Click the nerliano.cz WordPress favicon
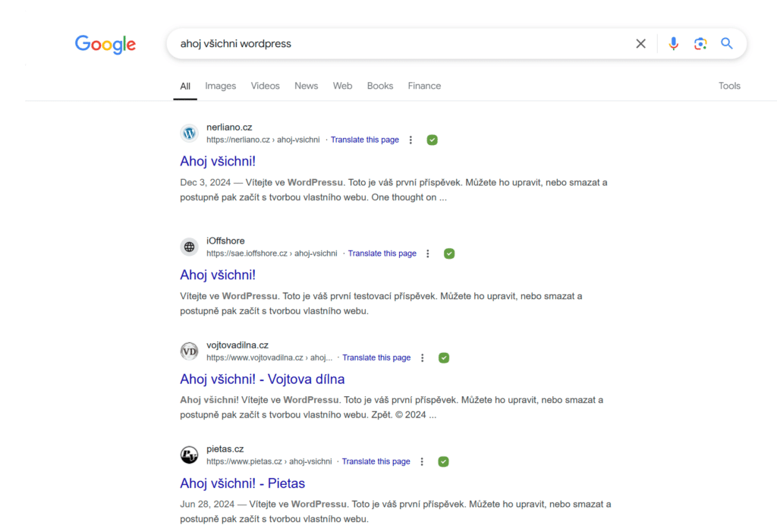777x532 pixels. tap(189, 134)
